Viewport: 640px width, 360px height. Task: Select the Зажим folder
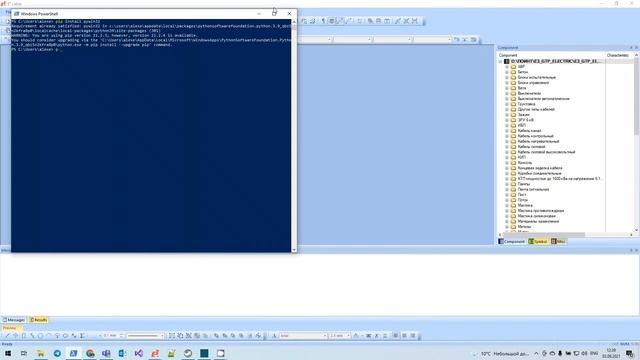[x=524, y=115]
